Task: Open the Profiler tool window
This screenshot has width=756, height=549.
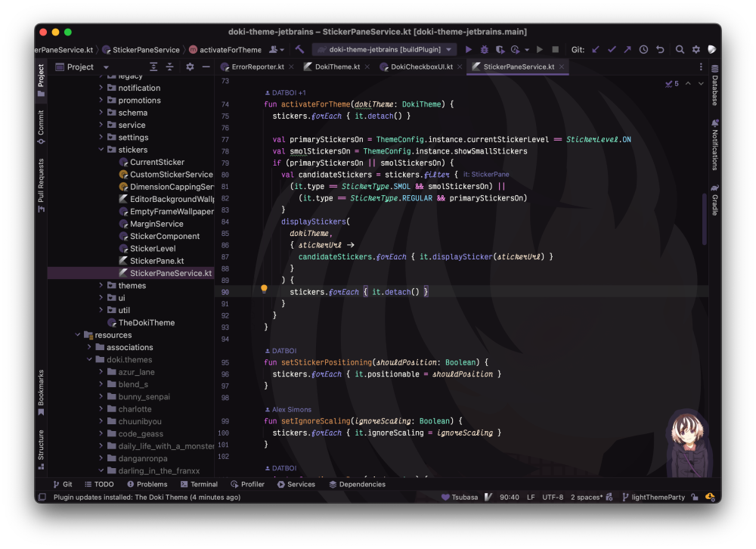Action: (248, 484)
